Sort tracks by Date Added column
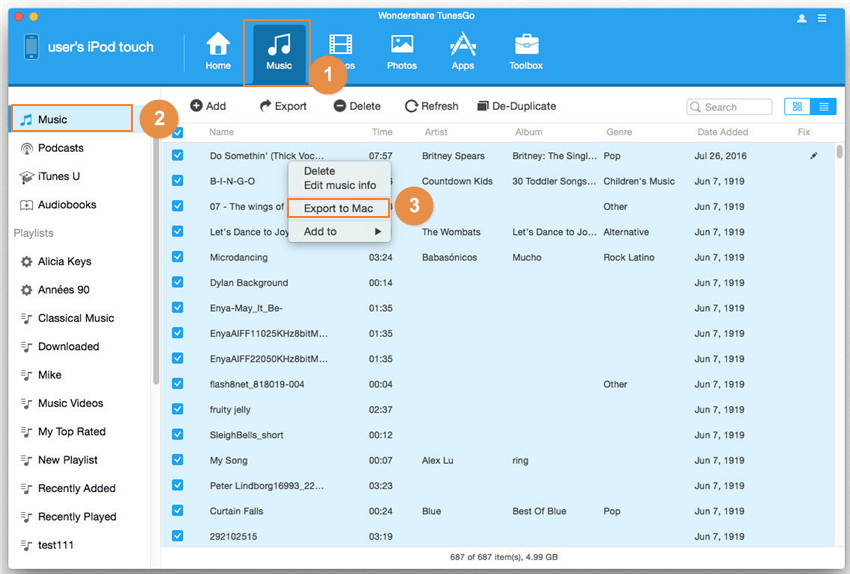 point(721,132)
